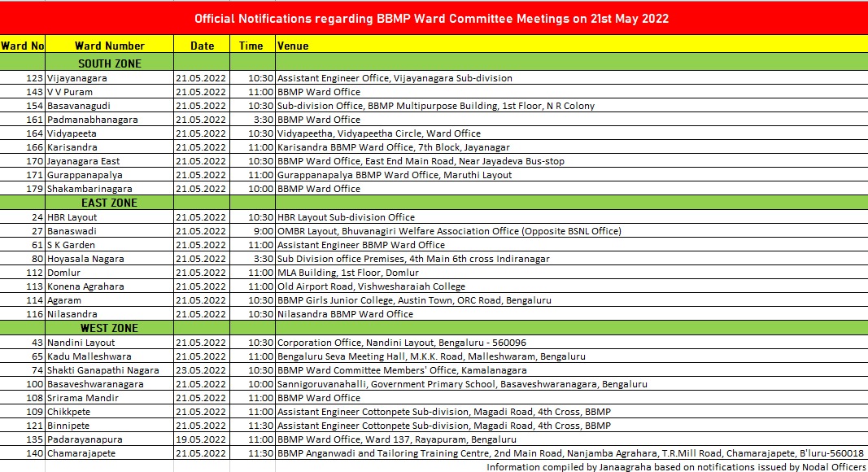Screen dimensions: 868x472
Task: Select the 'Ward No' column header
Action: (x=22, y=46)
